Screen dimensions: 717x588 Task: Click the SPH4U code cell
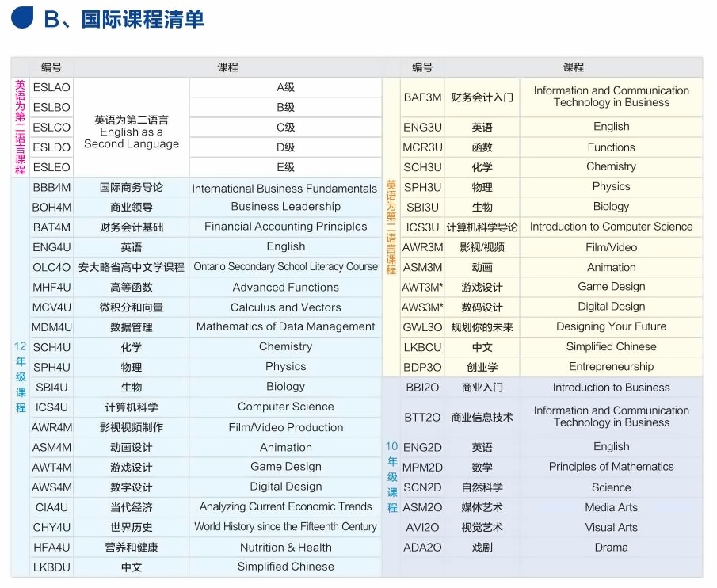[x=51, y=367]
